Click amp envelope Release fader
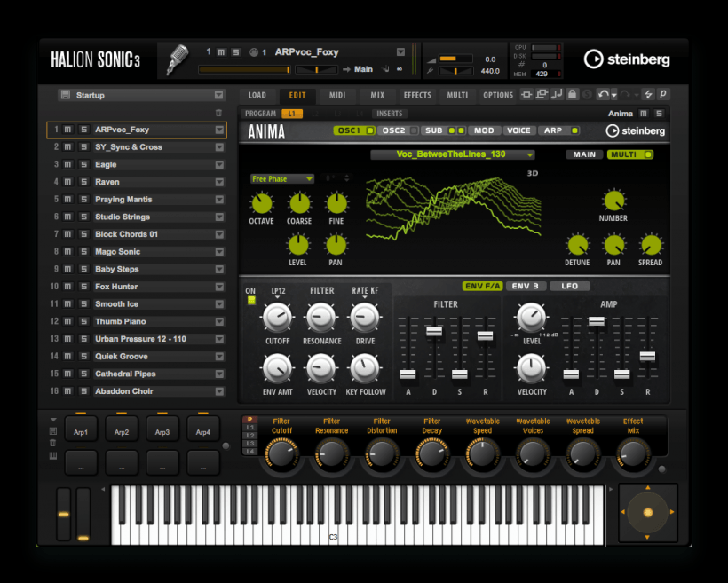728x583 pixels. (x=647, y=357)
